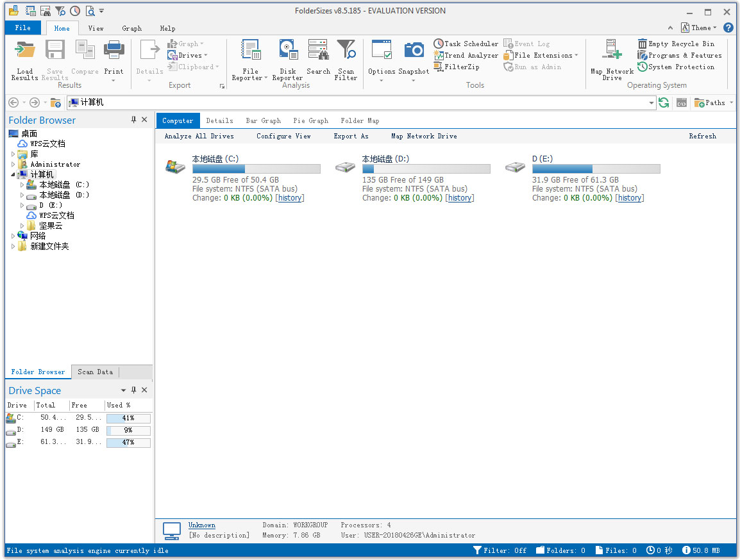
Task: Open the history link for drive C:
Action: 290,198
